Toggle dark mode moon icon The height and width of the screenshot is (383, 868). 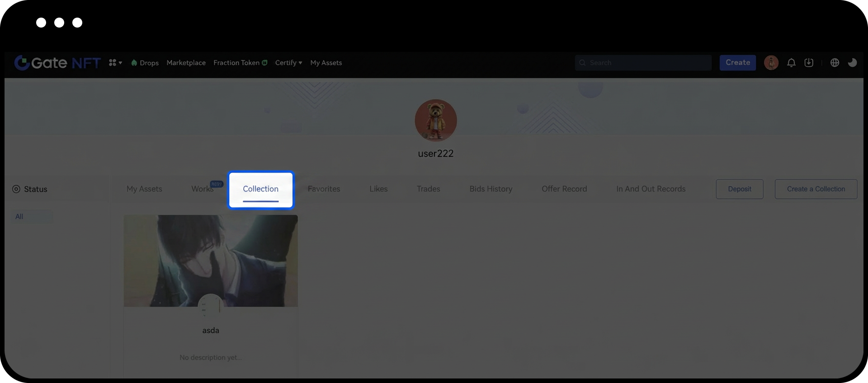click(x=852, y=63)
